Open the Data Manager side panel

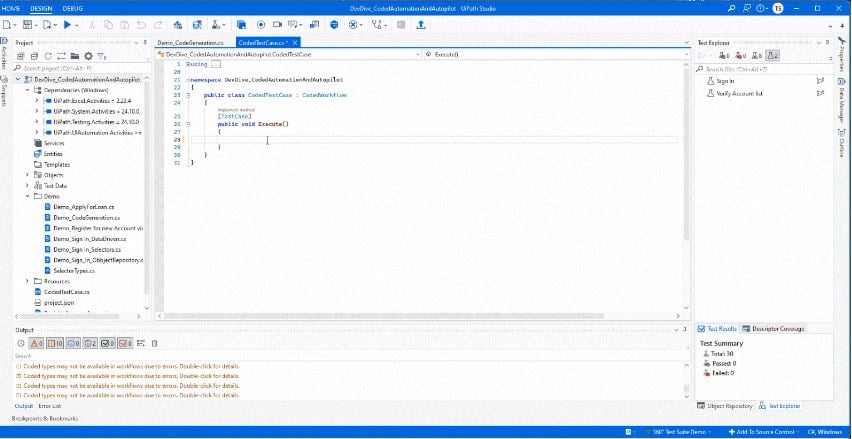841,103
